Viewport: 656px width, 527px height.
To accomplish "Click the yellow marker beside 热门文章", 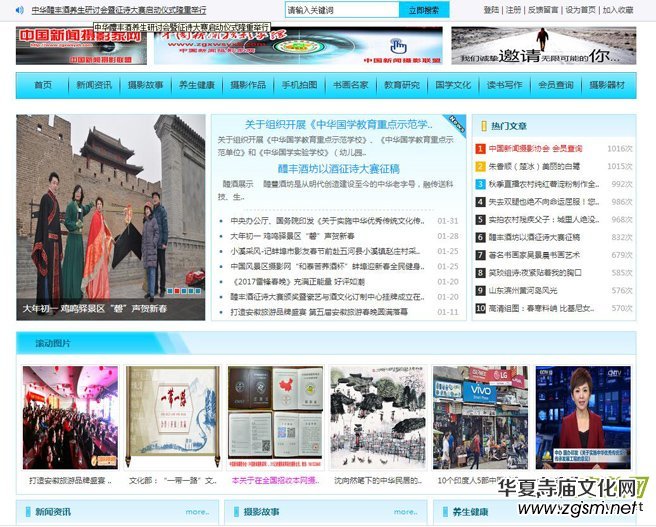I will point(482,126).
